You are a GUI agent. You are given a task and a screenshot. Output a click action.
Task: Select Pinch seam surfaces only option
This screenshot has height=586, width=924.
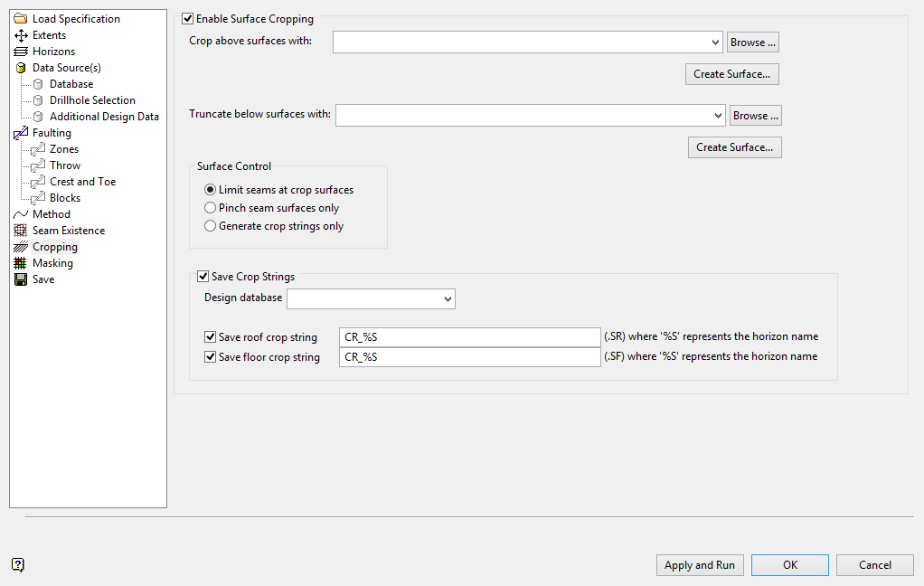[x=211, y=208]
